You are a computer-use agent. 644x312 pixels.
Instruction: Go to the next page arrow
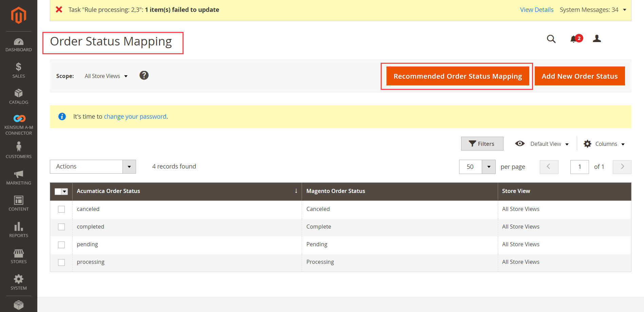pyautogui.click(x=622, y=167)
